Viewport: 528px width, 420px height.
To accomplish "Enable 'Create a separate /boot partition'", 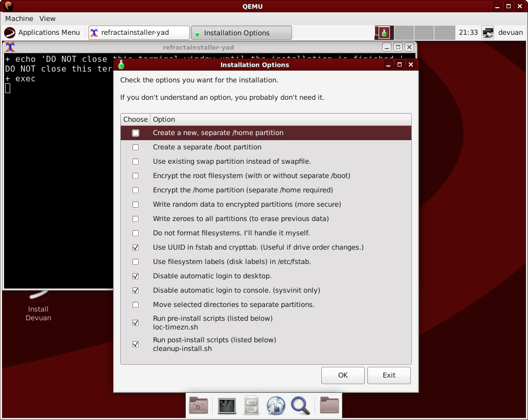I will tap(136, 147).
